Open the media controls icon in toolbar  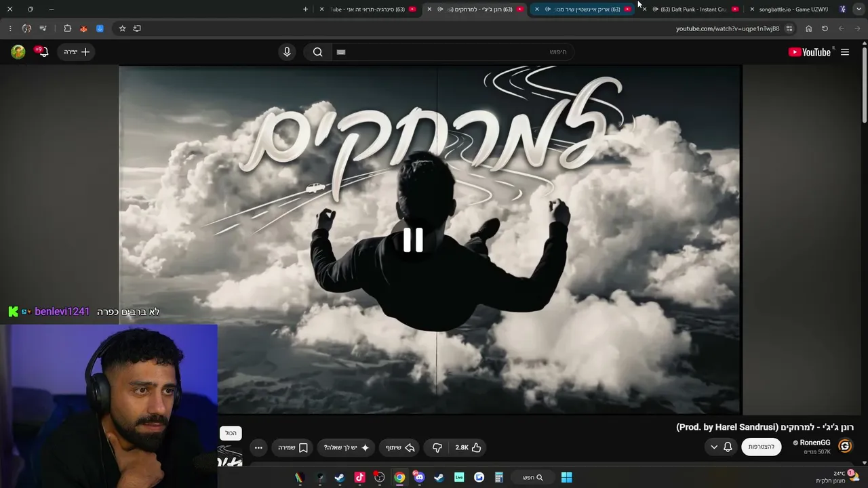[43, 28]
